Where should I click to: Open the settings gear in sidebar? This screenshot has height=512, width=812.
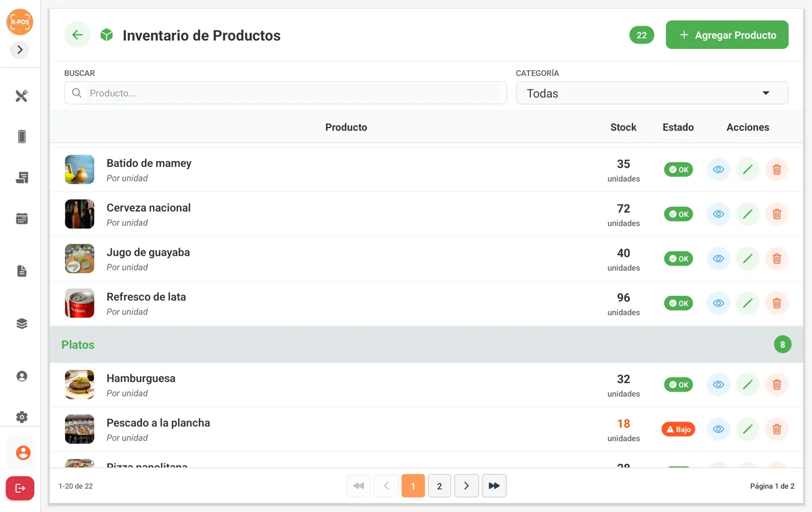pos(21,417)
